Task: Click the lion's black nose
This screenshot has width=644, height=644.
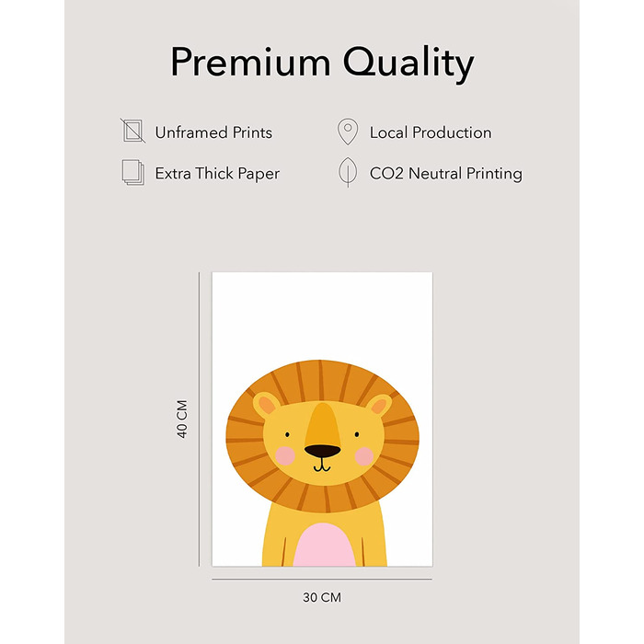Action: click(322, 451)
